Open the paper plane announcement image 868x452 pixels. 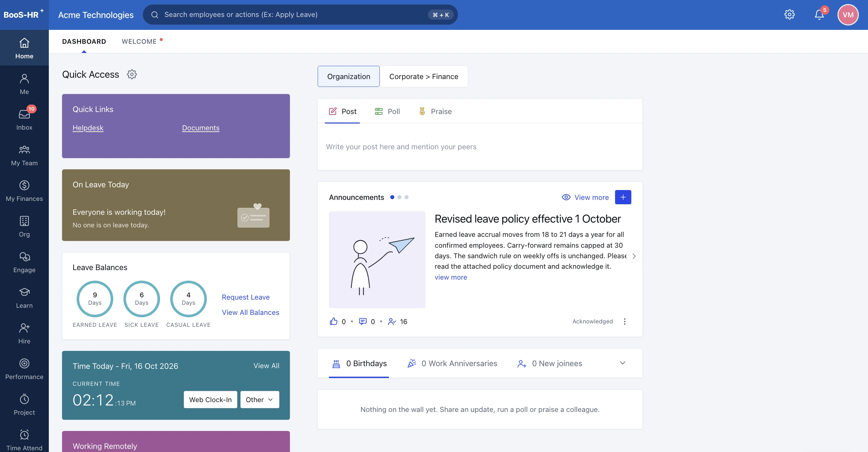377,260
